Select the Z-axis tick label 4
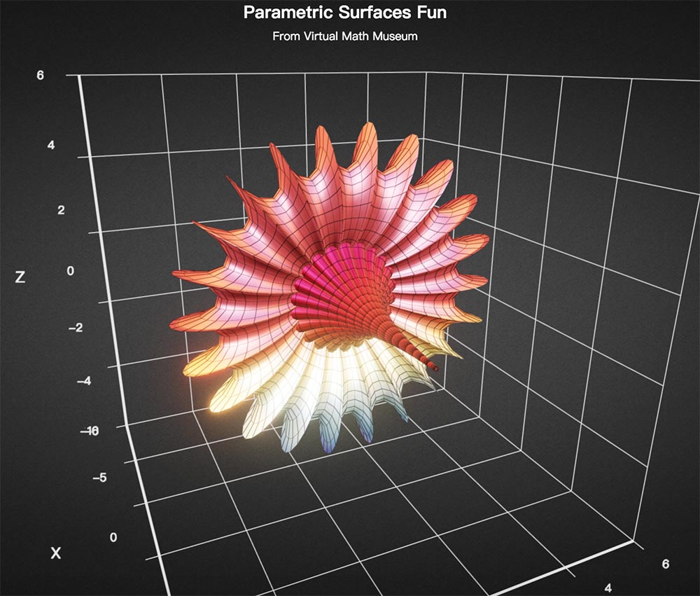The width and height of the screenshot is (700, 596). coord(51,146)
